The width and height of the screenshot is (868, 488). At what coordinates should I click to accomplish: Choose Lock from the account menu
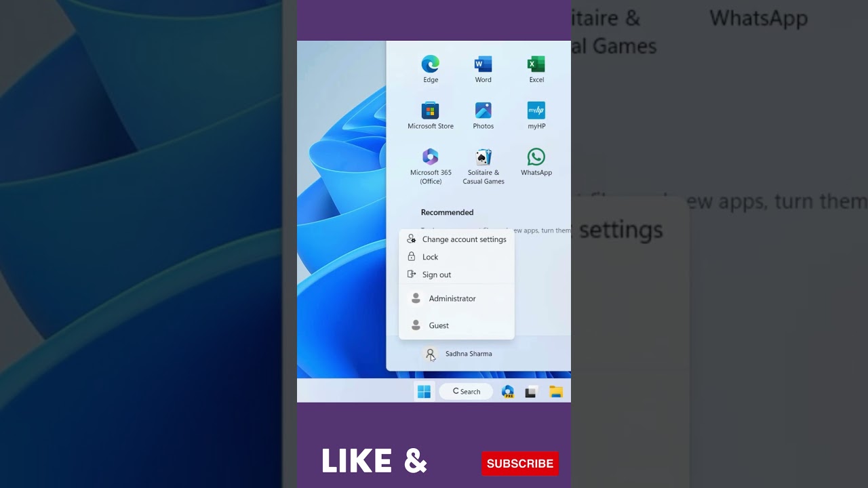456,257
